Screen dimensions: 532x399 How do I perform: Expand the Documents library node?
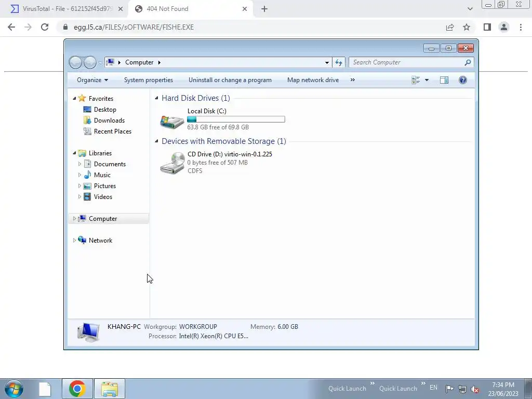(x=79, y=164)
